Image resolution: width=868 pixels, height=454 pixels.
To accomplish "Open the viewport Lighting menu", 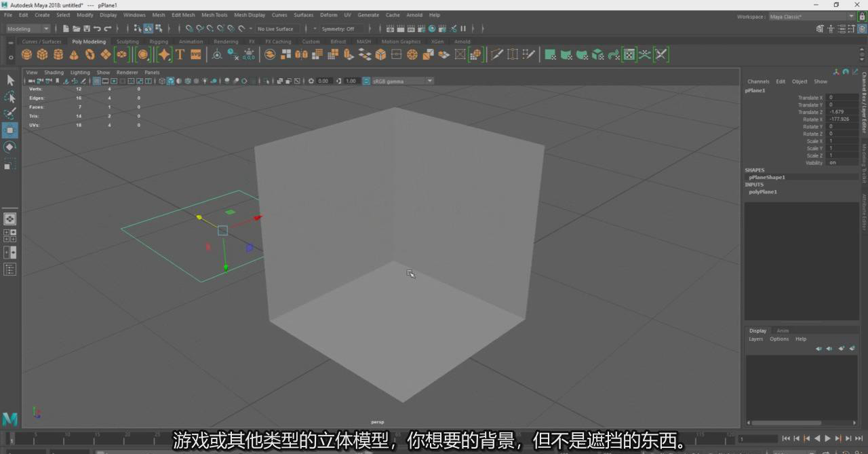I will pos(80,73).
